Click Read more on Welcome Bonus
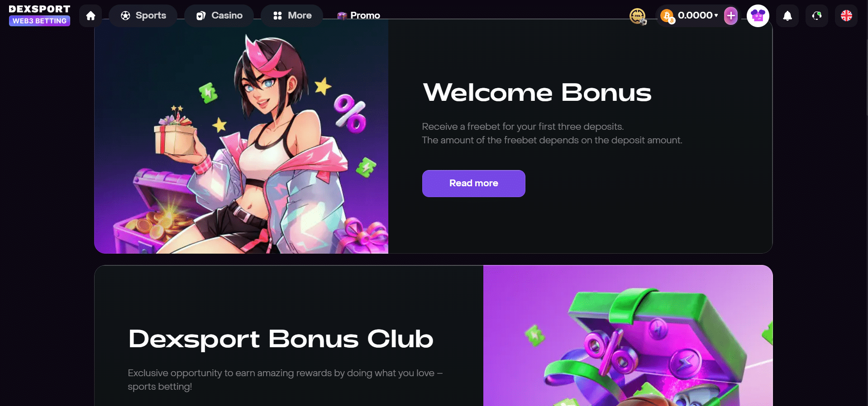 click(473, 184)
